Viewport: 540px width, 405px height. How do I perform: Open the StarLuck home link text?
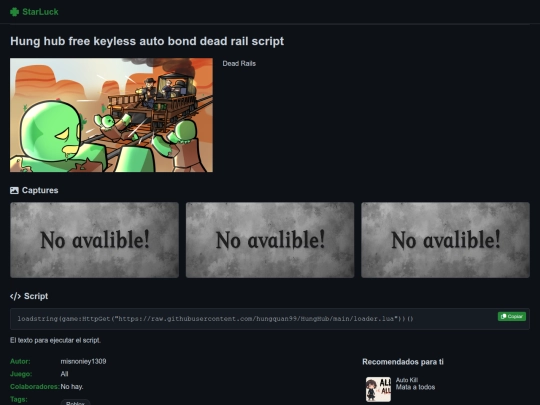click(40, 12)
